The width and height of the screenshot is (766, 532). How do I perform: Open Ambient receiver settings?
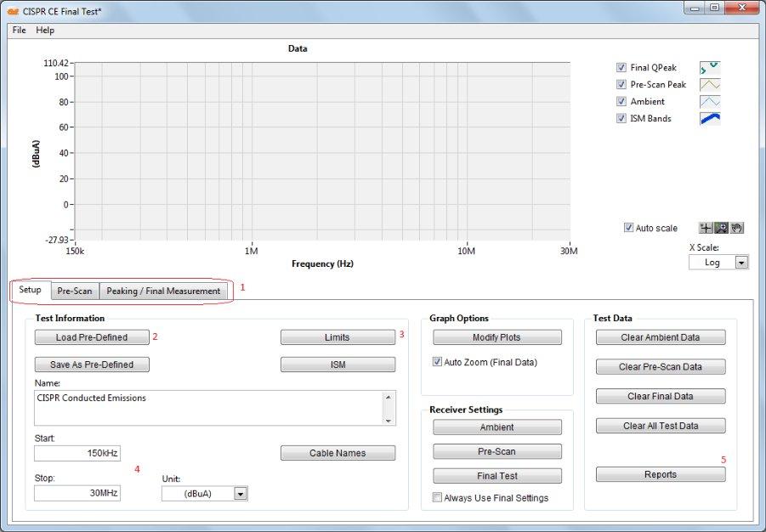[x=496, y=427]
